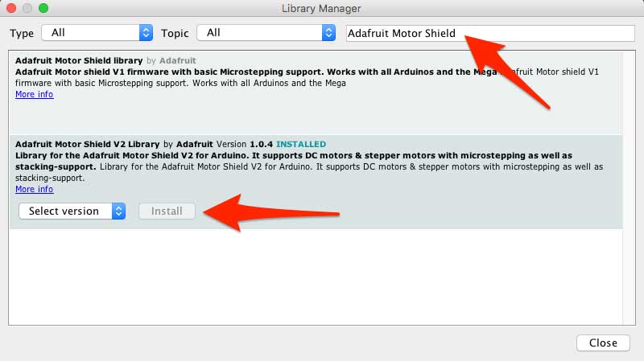
Task: Open the Type filter dropdown
Action: click(x=97, y=33)
